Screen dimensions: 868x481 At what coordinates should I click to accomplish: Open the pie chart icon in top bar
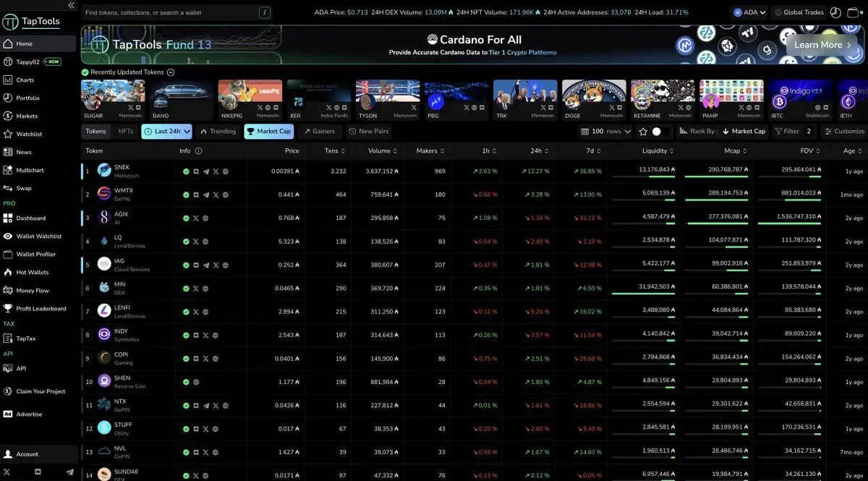[x=835, y=12]
